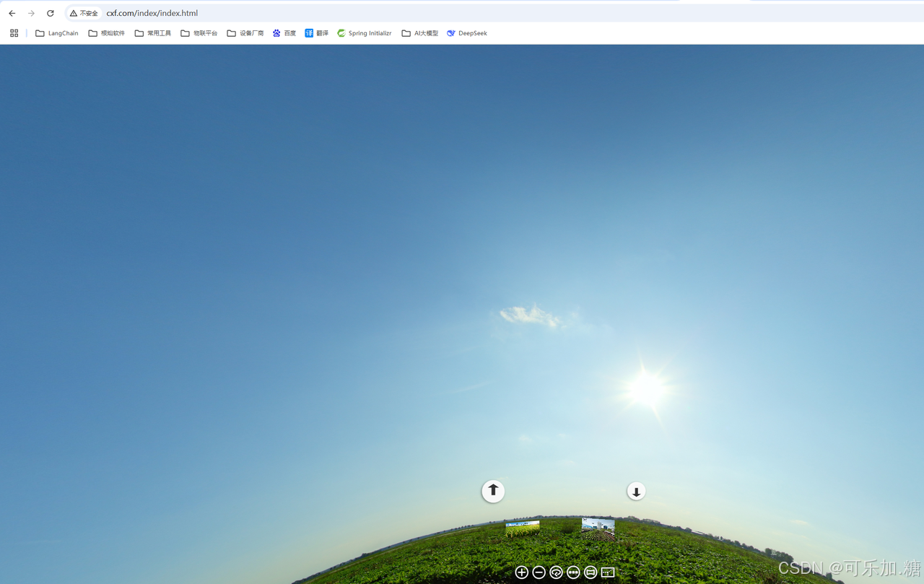Image resolution: width=924 pixels, height=584 pixels.
Task: Click the browser forward arrow
Action: click(x=31, y=13)
